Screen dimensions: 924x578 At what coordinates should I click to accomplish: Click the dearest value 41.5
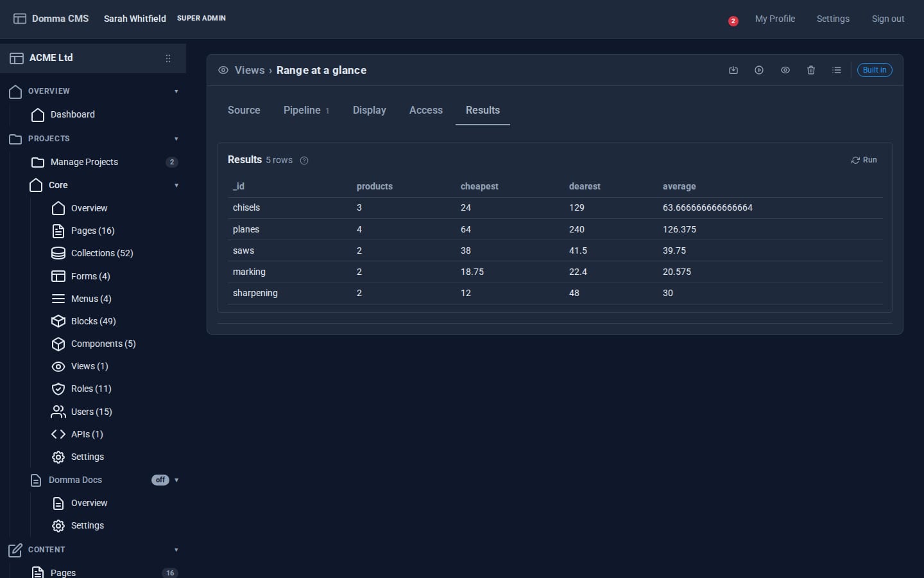(x=578, y=250)
